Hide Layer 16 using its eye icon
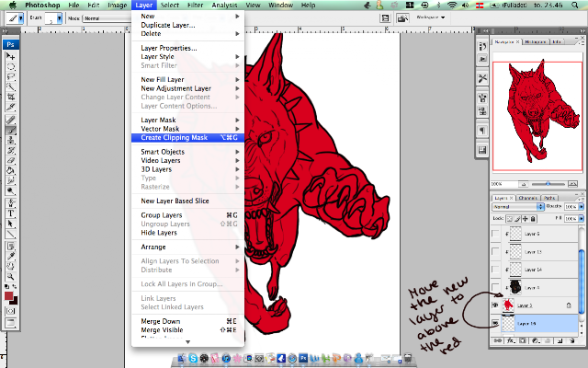Screen dimensions: 588x368 [x=495, y=323]
